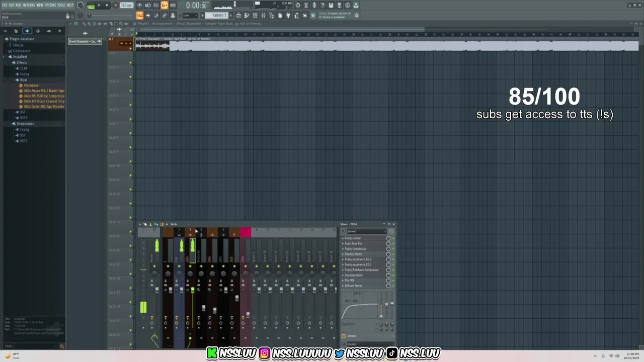
Task: Click the 162 tempo field
Action: coord(126,6)
